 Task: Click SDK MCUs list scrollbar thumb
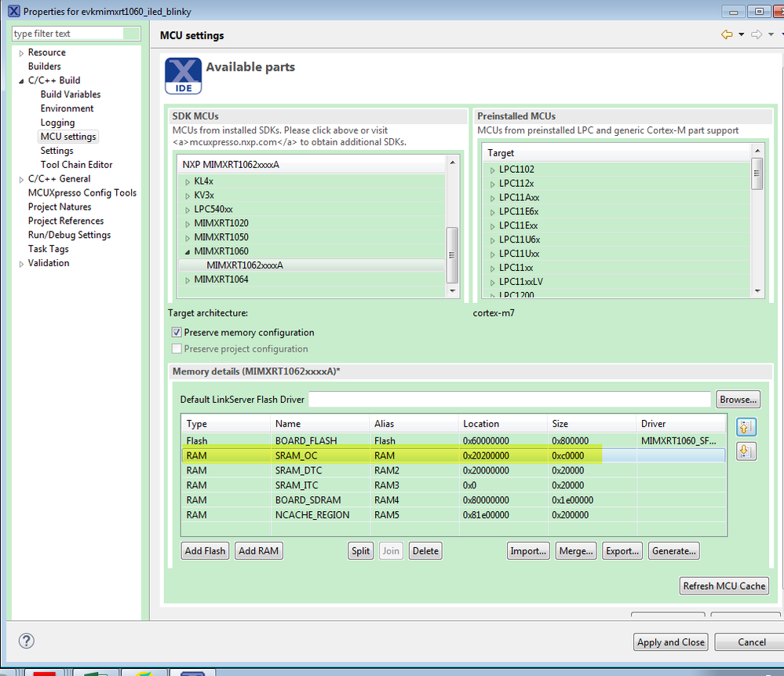pyautogui.click(x=452, y=254)
